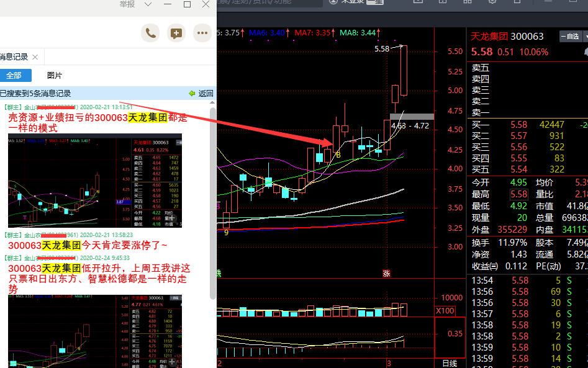Switch to the 消息记录 tab

(14, 57)
